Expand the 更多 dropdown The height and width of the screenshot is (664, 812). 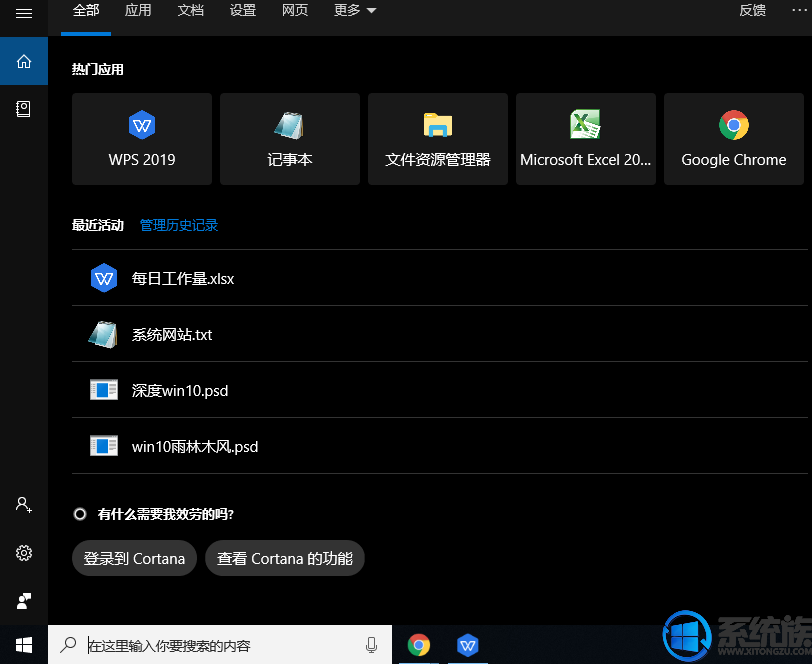pyautogui.click(x=355, y=10)
